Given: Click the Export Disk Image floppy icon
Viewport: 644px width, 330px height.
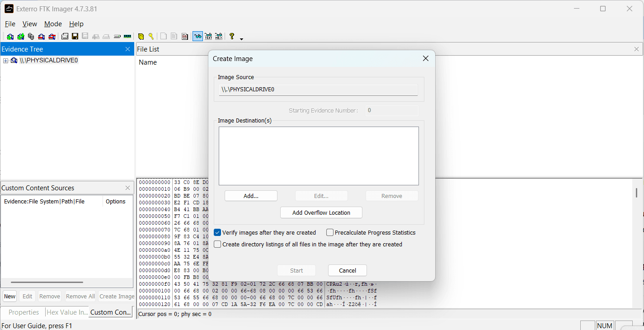Looking at the screenshot, I should [75, 36].
